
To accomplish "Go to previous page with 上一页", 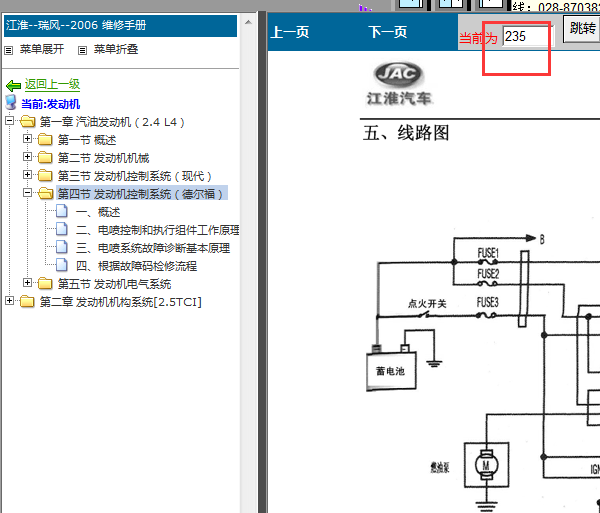I will [290, 32].
